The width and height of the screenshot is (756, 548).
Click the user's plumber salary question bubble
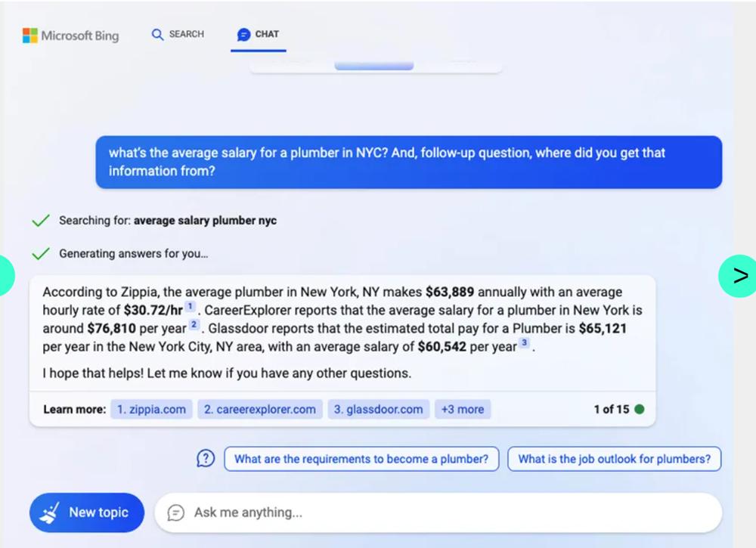tap(409, 162)
